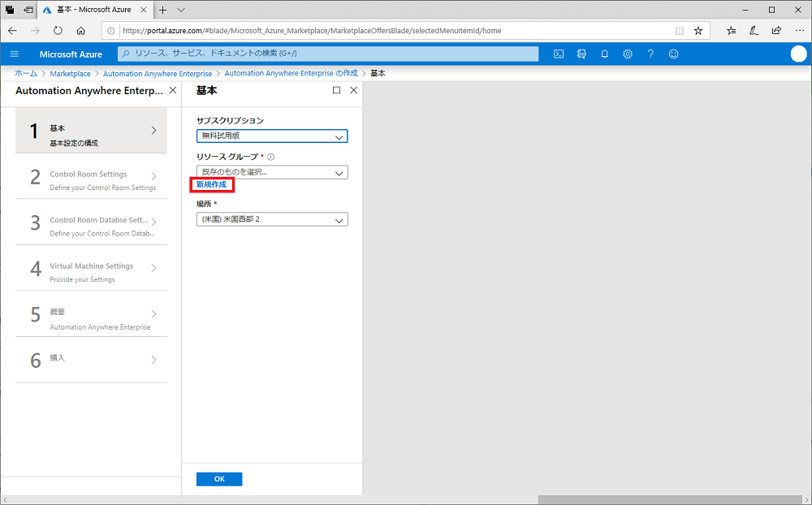Select step 2 Control Room Settings
This screenshot has width=812, height=505.
tap(91, 176)
